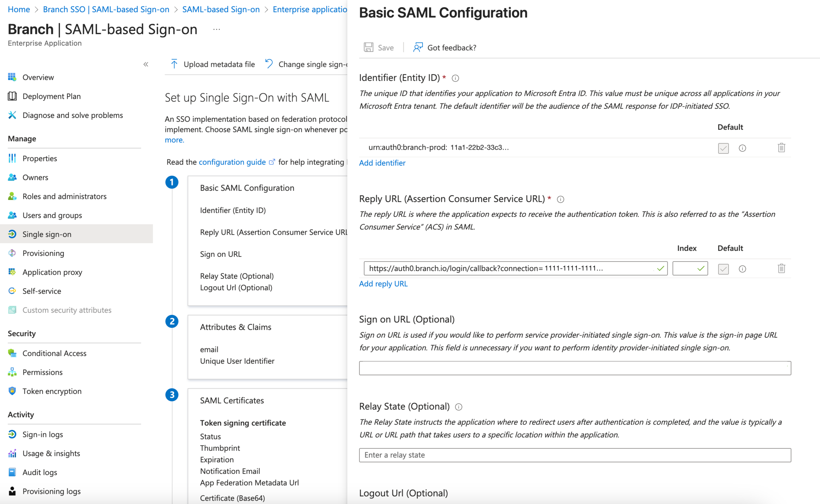Image resolution: width=820 pixels, height=504 pixels.
Task: Open Provisioning logs
Action: 51,491
